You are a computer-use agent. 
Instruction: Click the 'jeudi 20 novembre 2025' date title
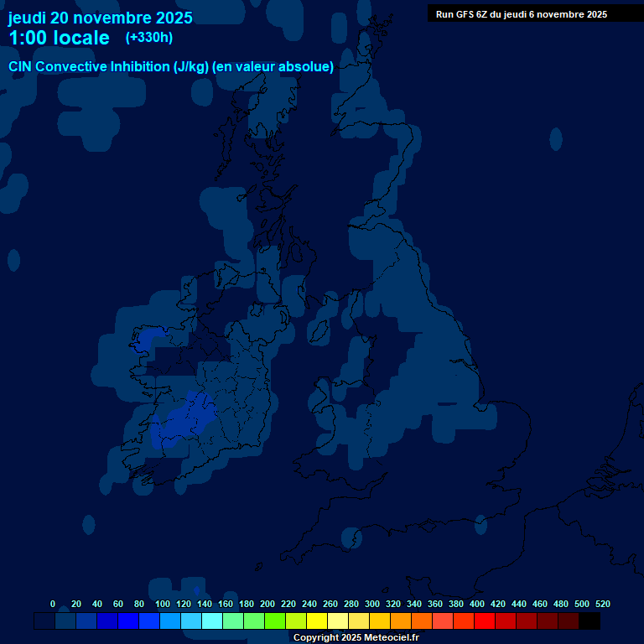100,18
